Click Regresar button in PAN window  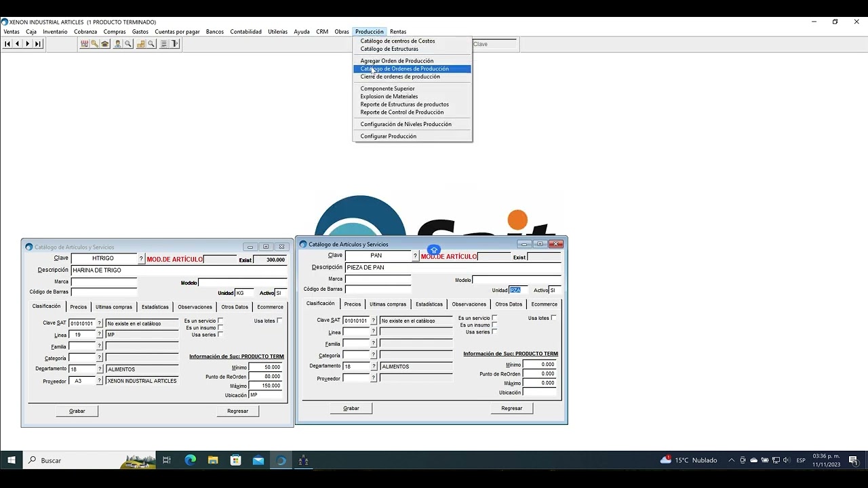(512, 408)
